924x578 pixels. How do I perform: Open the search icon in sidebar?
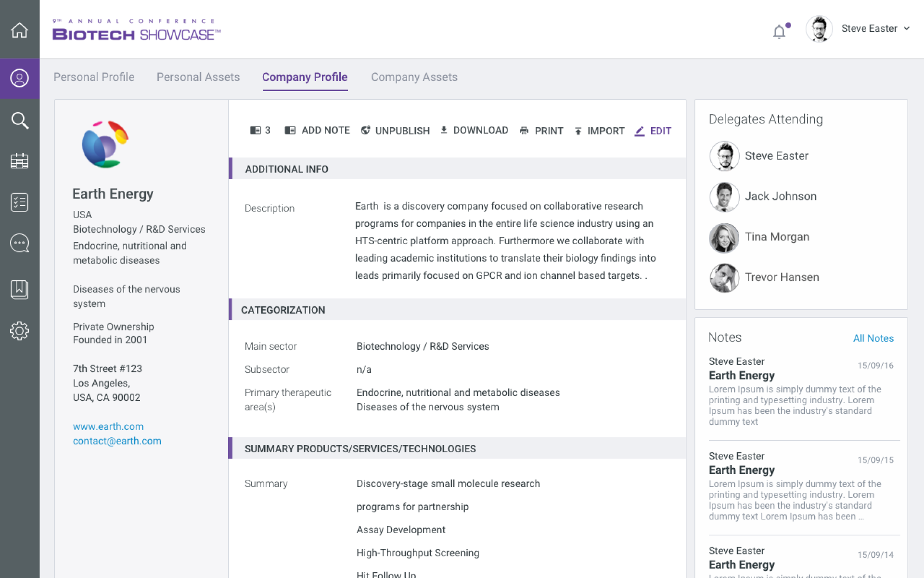[x=20, y=120]
